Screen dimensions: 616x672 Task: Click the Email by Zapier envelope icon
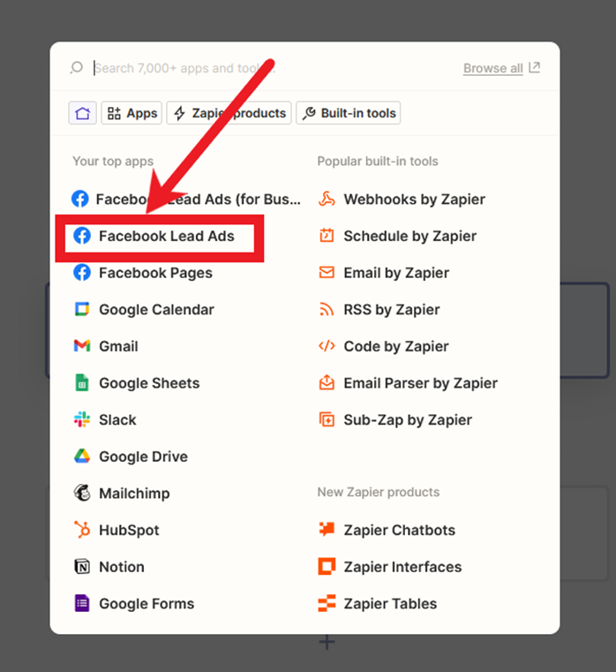(x=327, y=272)
